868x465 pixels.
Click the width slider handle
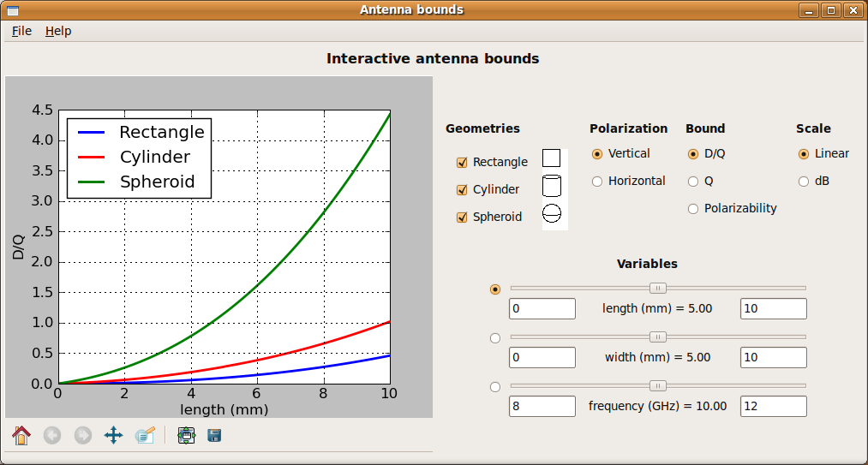pos(658,337)
